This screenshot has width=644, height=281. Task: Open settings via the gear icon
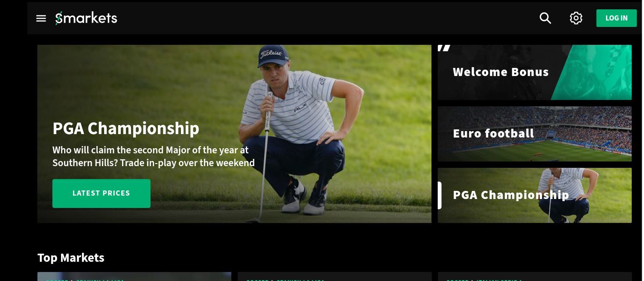click(x=576, y=18)
